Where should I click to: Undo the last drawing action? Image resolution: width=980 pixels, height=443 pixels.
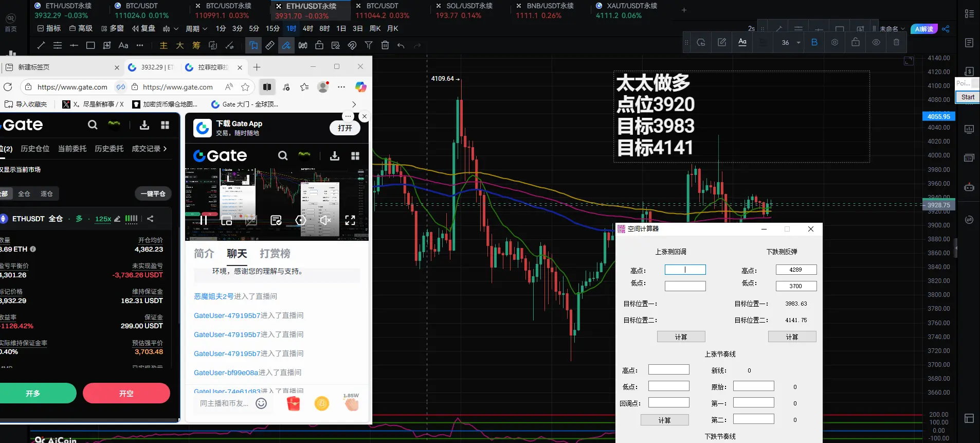pos(401,45)
